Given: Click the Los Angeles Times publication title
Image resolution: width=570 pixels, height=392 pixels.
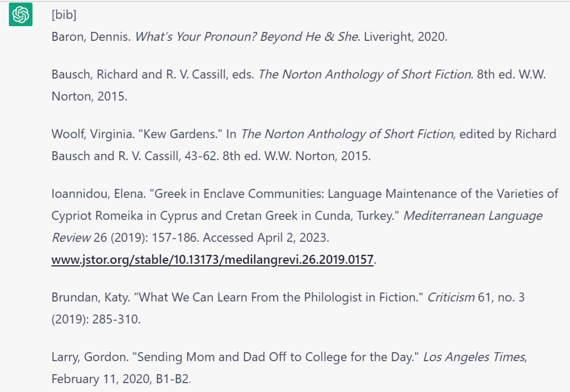Looking at the screenshot, I should click(x=474, y=357).
